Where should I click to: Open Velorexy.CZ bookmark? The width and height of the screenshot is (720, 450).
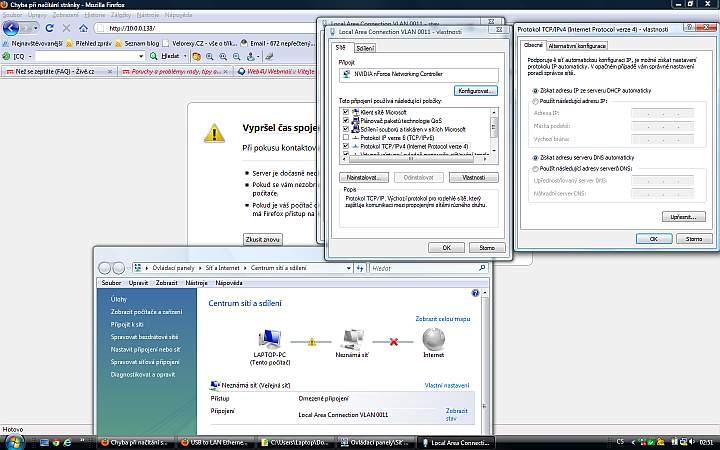click(x=200, y=43)
